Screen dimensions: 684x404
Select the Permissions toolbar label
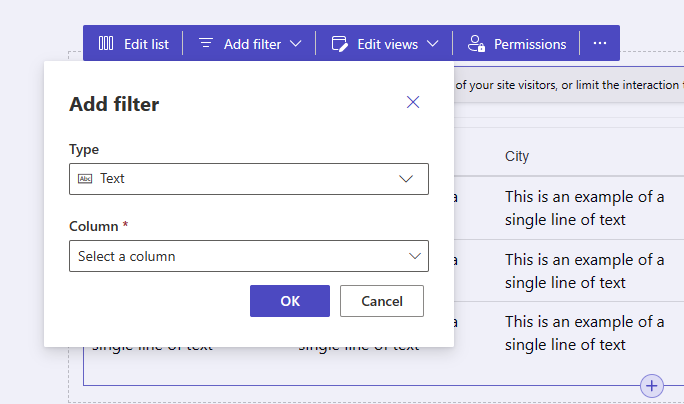[530, 44]
